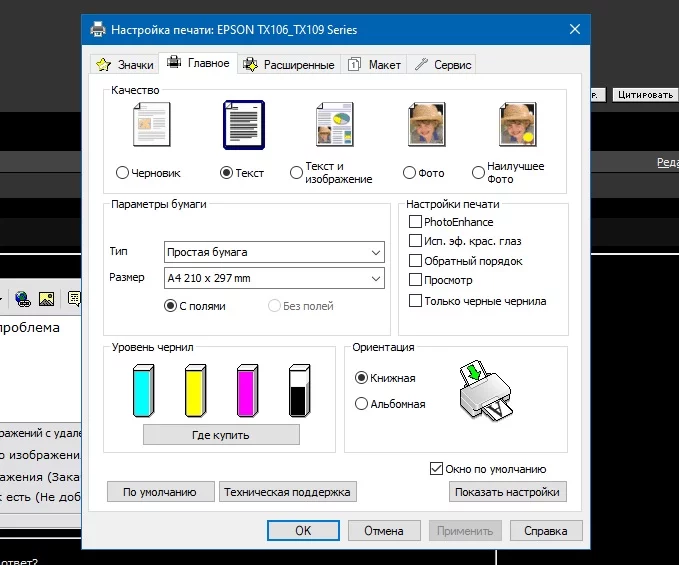Expand the Размер A4 paper size dropdown
Screen dimensions: 679x565
(274, 278)
